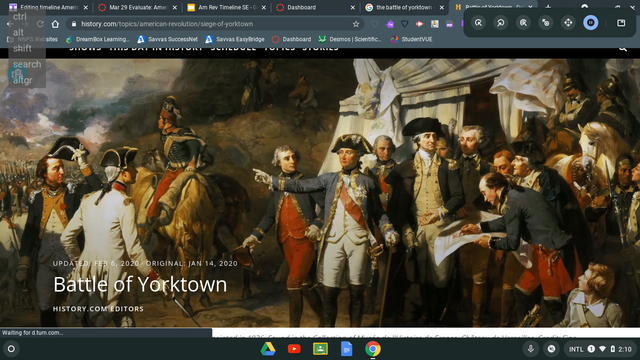This screenshot has width=640, height=360.
Task: Click the fourth overlay toolbar tool
Action: 546,23
